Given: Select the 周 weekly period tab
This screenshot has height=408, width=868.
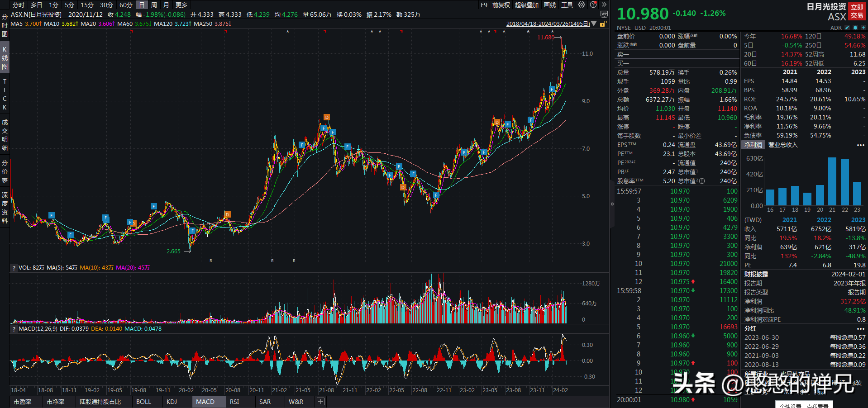Looking at the screenshot, I should click(x=154, y=5).
